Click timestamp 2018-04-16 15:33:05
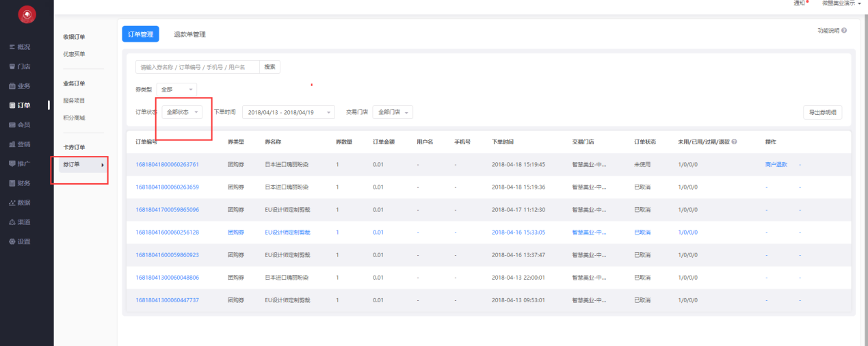This screenshot has height=346, width=868. click(x=518, y=232)
